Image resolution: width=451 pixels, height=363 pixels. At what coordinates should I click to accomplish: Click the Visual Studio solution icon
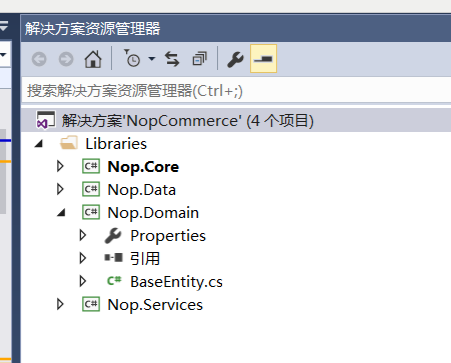46,120
